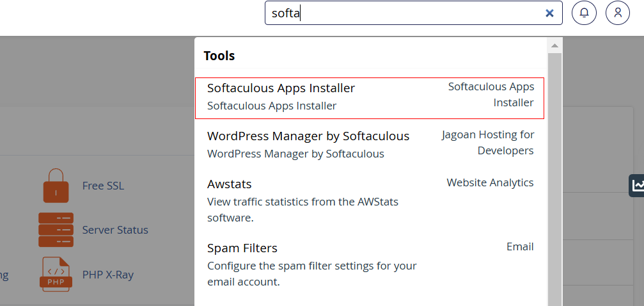The height and width of the screenshot is (306, 644).
Task: Click the Server Status icon
Action: tap(56, 229)
